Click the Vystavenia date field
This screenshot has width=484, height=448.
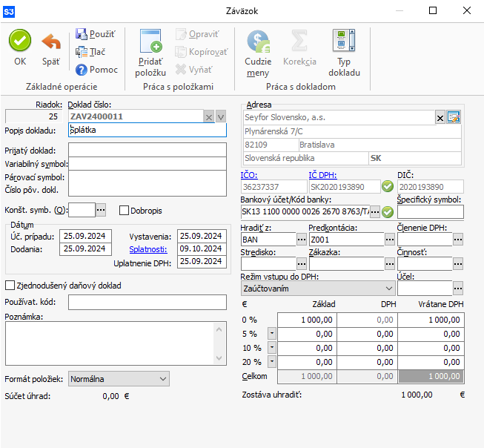point(202,236)
